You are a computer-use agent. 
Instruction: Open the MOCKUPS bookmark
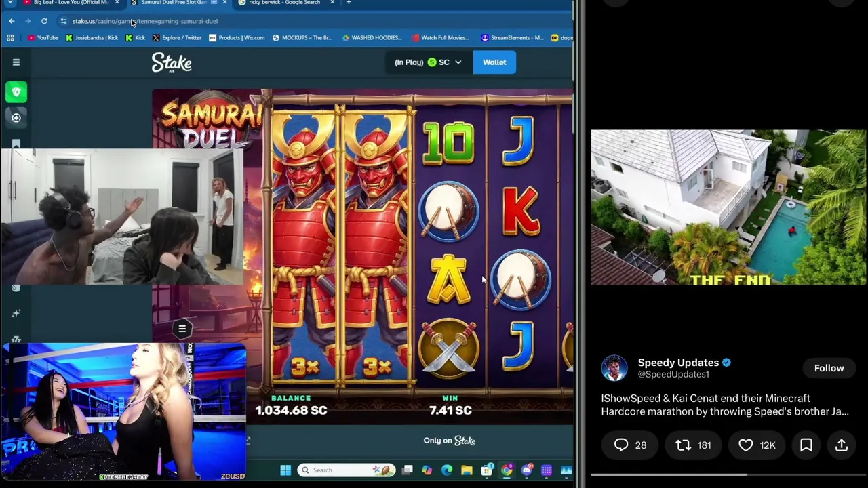(x=302, y=38)
